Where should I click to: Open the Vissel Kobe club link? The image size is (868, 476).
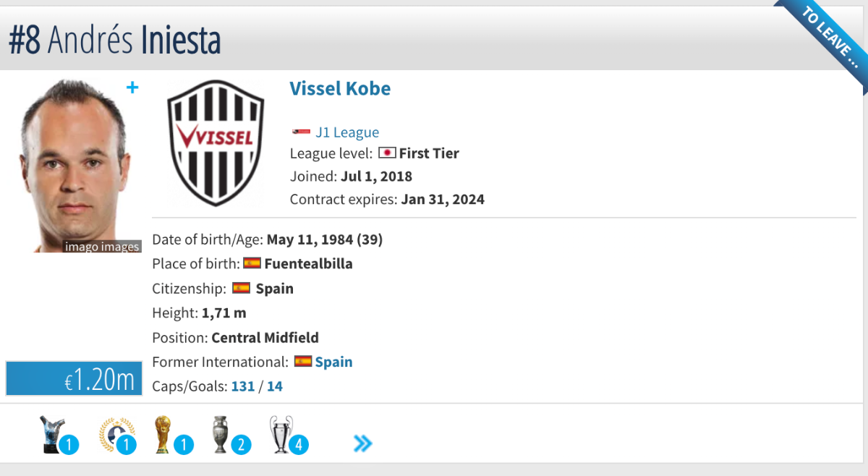tap(340, 89)
